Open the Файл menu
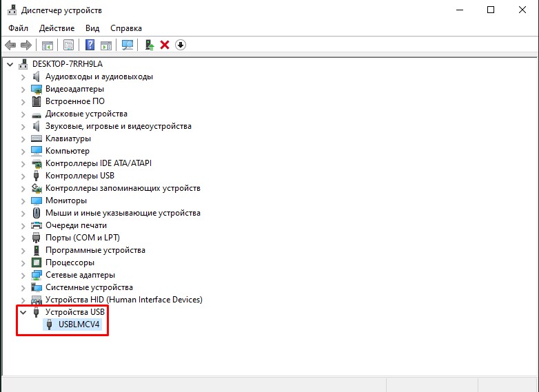This screenshot has height=392, width=539. [x=19, y=28]
